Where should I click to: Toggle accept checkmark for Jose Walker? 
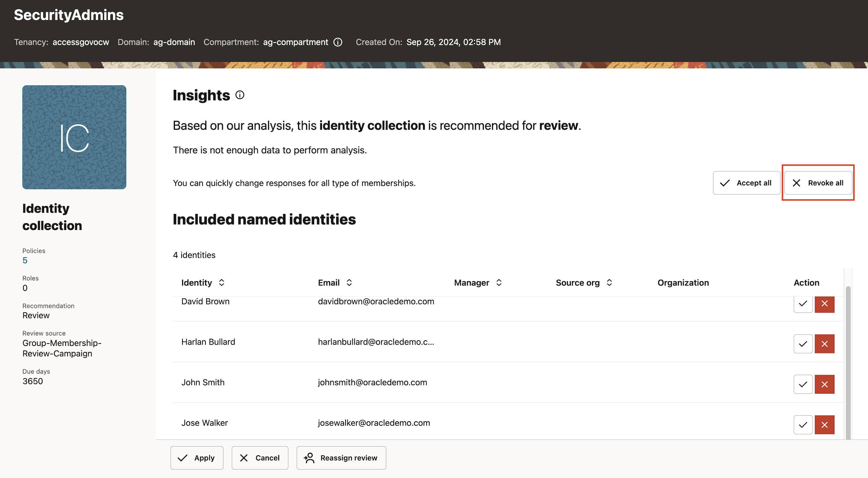click(803, 425)
